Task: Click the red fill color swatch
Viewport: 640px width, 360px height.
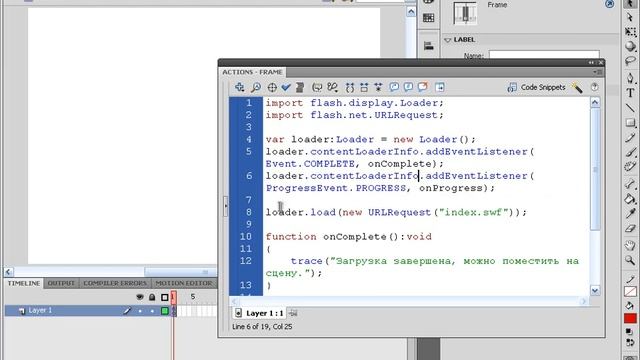Action: 630,318
